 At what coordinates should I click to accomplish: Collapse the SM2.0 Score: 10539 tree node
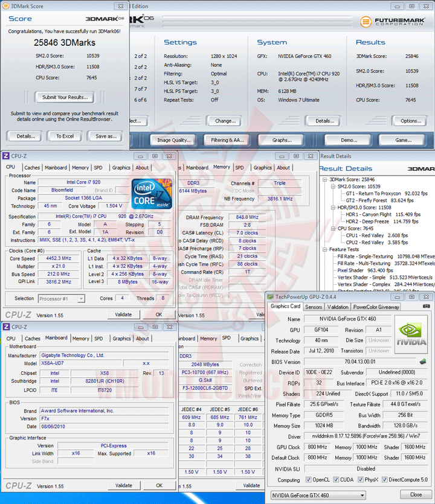click(333, 187)
